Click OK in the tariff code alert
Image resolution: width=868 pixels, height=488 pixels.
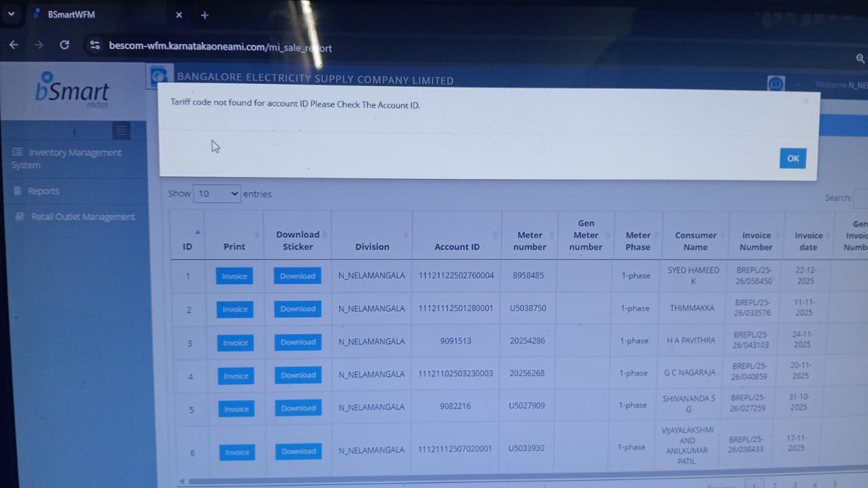tap(793, 159)
